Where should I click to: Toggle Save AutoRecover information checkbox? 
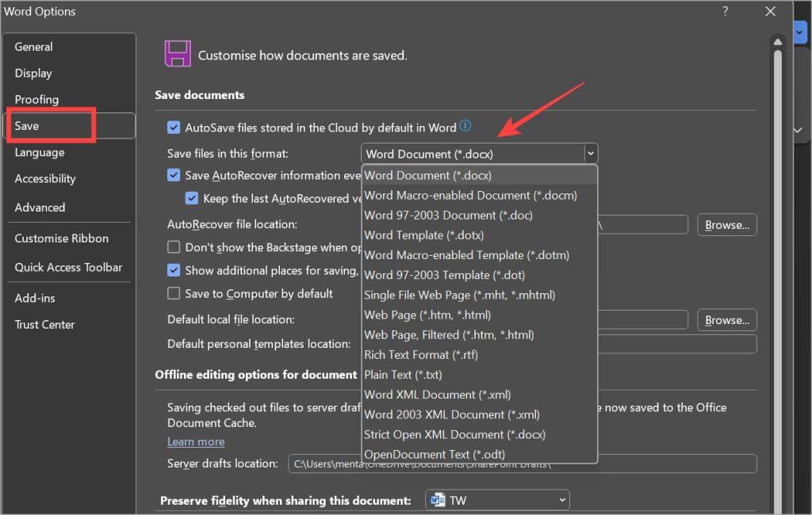[x=174, y=175]
